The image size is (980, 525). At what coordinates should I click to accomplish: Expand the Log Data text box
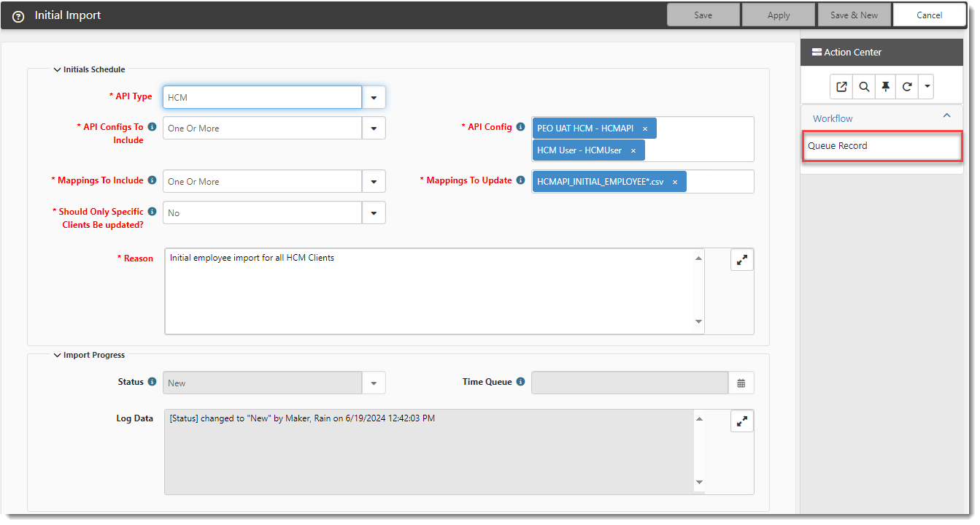(741, 421)
